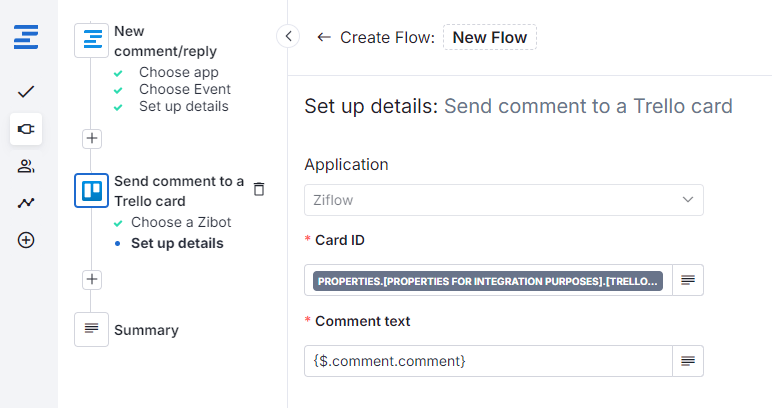The image size is (772, 408).
Task: Select the Summary step
Action: (146, 330)
